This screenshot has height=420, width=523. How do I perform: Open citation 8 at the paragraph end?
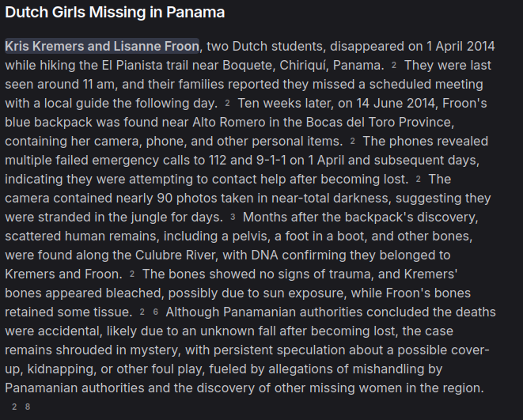pos(28,407)
